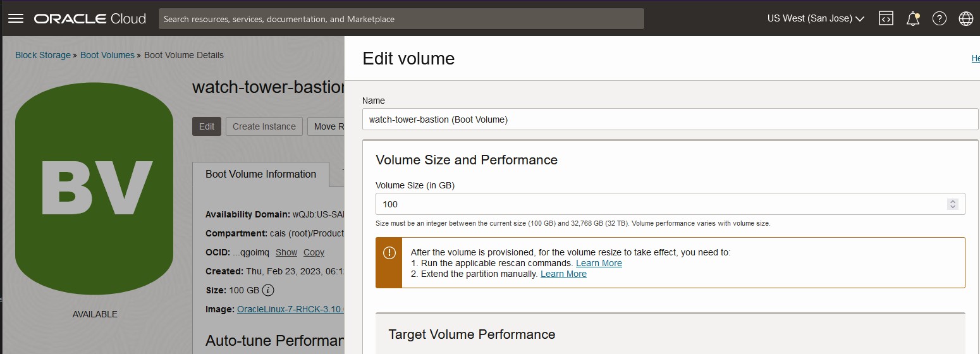Show the full OCID
The image size is (980, 354).
pyautogui.click(x=286, y=252)
